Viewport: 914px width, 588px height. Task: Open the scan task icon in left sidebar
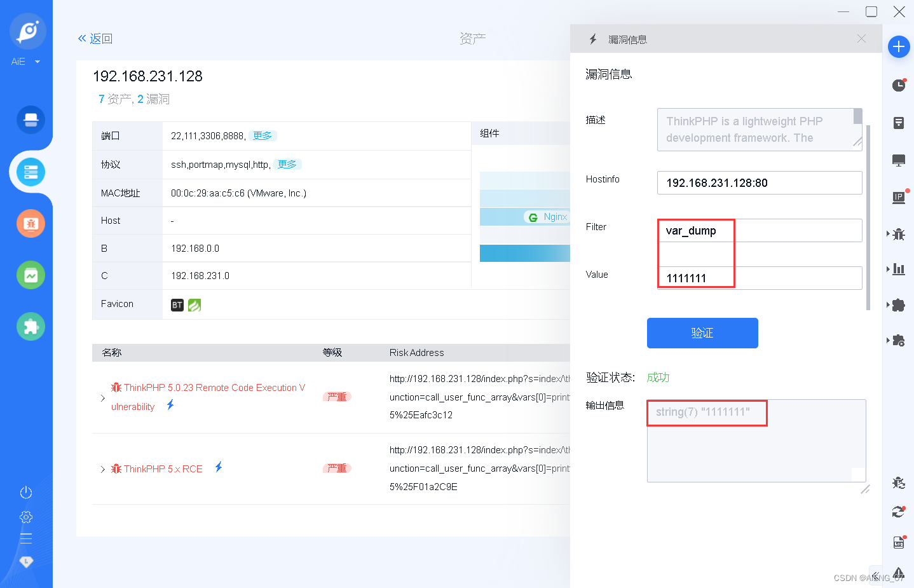(x=31, y=120)
